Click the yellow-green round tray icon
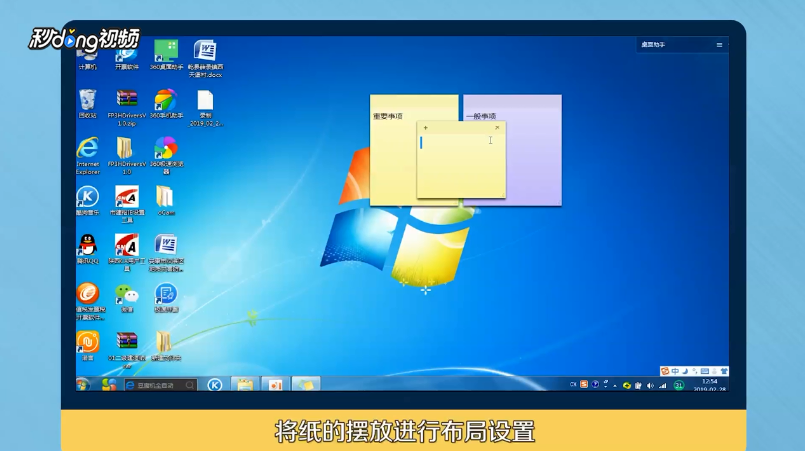805x451 pixels. click(x=626, y=385)
